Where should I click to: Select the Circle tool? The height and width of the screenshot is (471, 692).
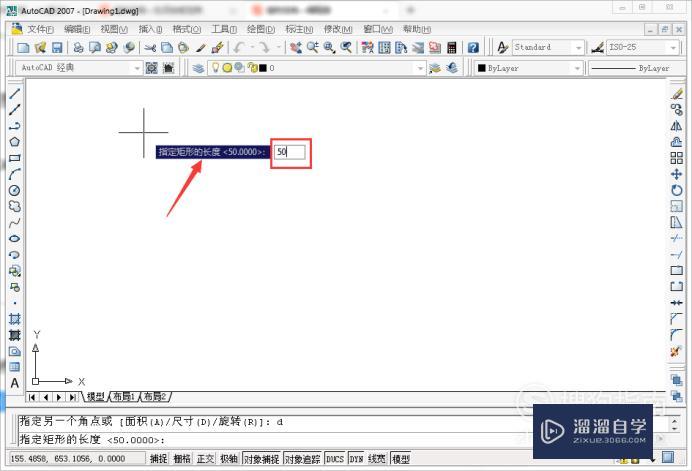pyautogui.click(x=15, y=190)
